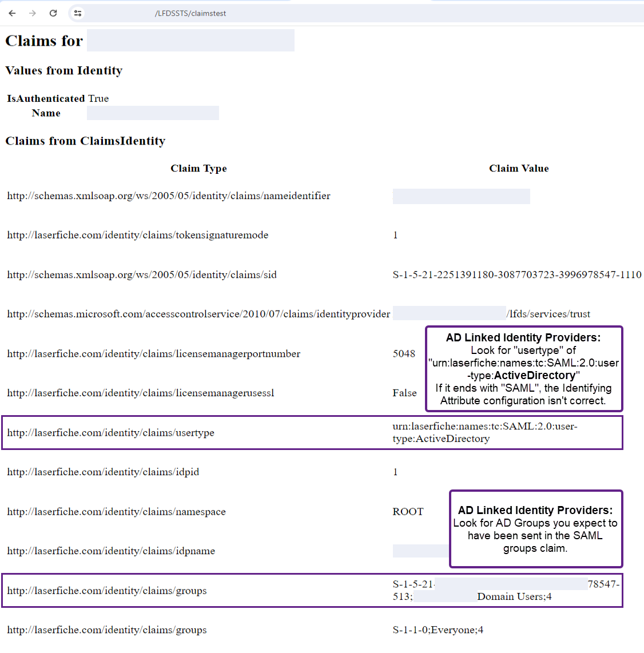Select the groups claim type in Everyone row
The width and height of the screenshot is (644, 653).
pyautogui.click(x=107, y=630)
